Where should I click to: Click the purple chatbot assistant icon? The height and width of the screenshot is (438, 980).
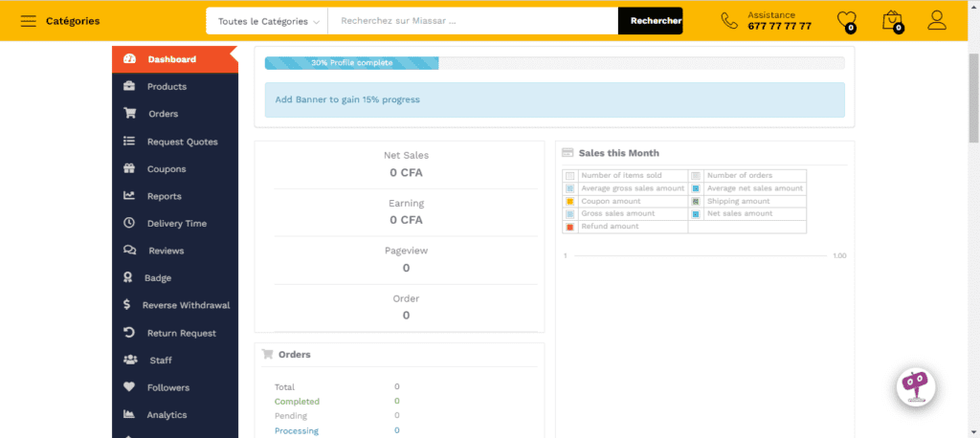tap(915, 385)
